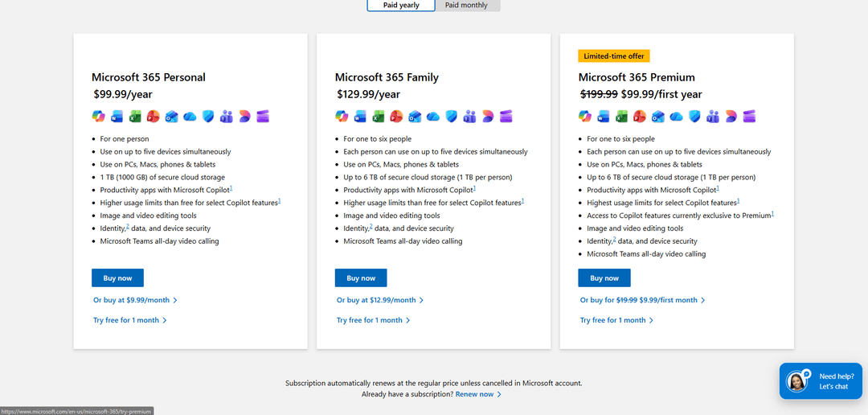
Task: Click the Defender shield icon in the Personal card
Action: (207, 117)
